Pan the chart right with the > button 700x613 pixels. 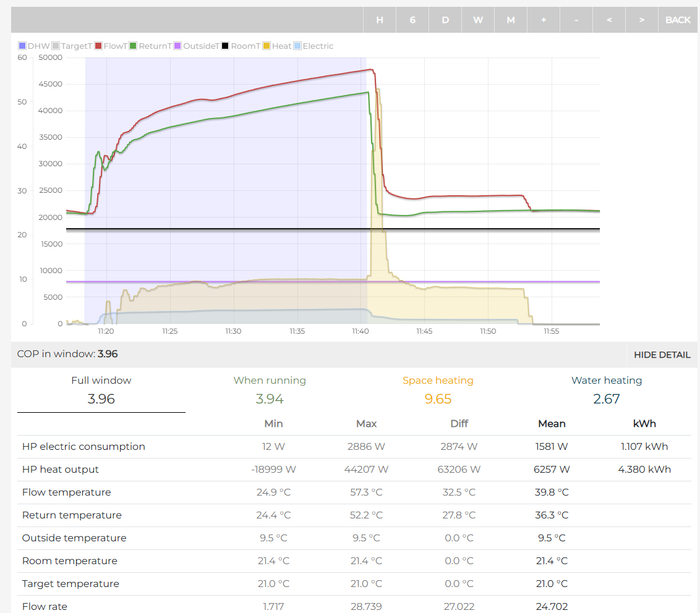pyautogui.click(x=642, y=20)
